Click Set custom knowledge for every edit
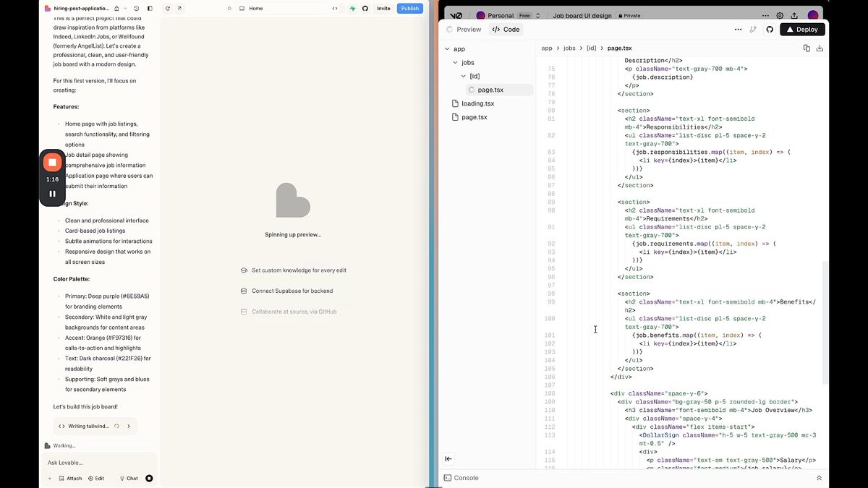 coord(293,270)
